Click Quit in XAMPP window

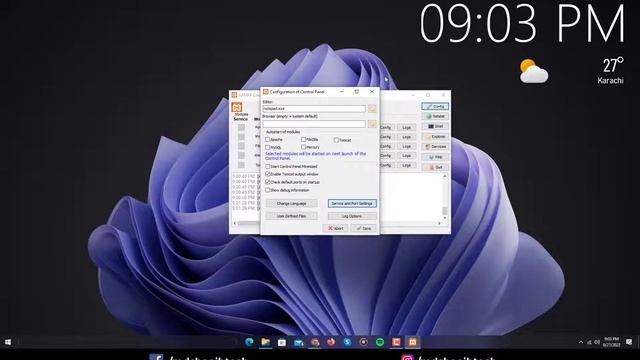(435, 167)
